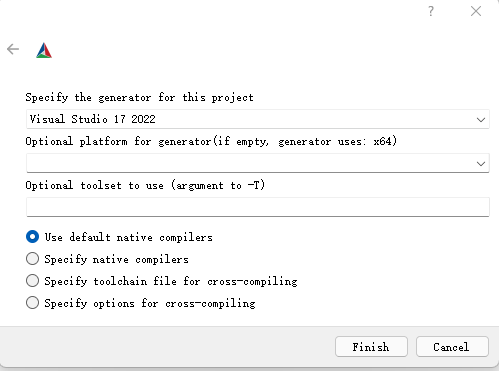Choose the 'Specify options for cross-compiling' radio
This screenshot has width=499, height=371.
pos(32,303)
